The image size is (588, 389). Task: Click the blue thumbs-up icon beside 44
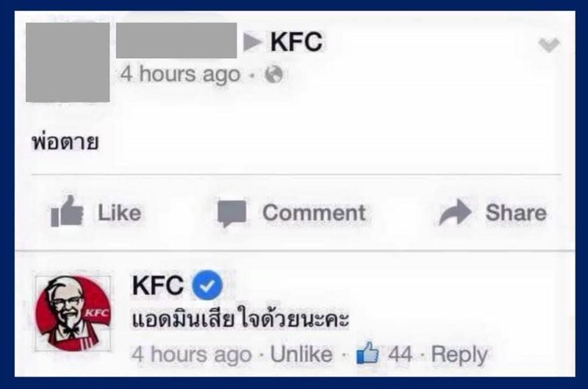pyautogui.click(x=367, y=353)
